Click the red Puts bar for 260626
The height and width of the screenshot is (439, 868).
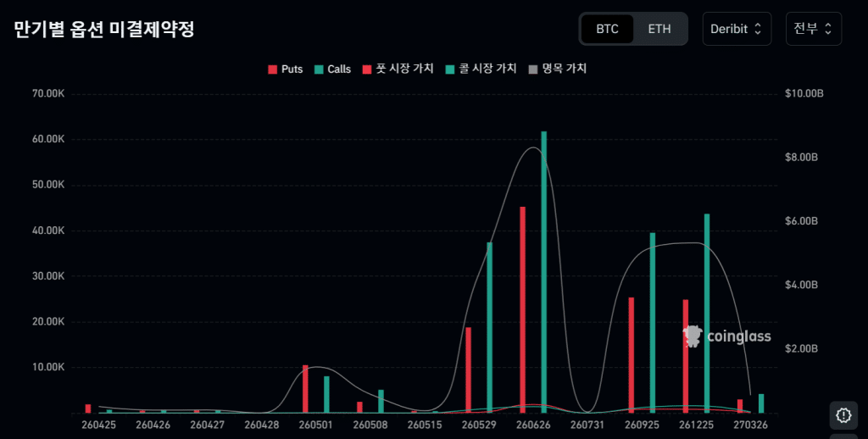coord(522,310)
